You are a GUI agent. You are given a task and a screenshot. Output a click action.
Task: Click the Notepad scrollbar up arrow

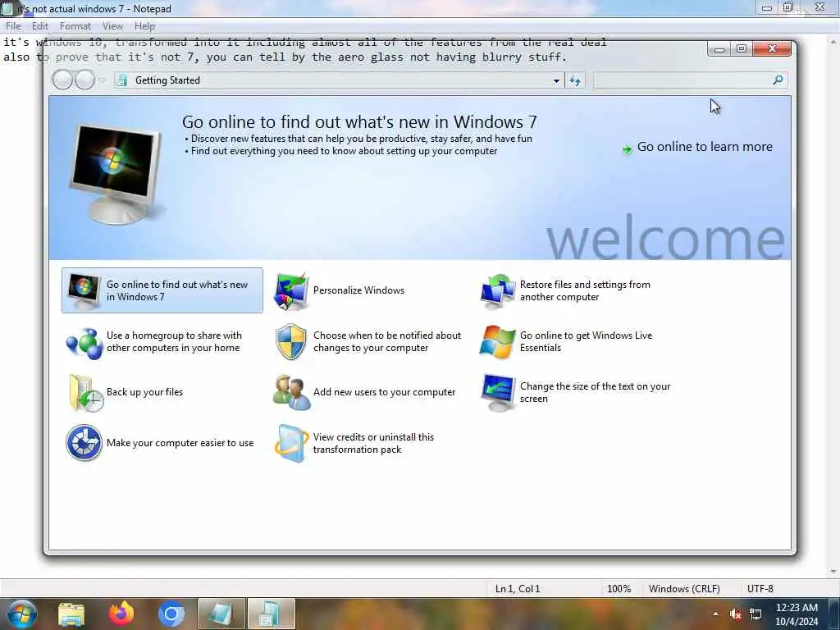pos(834,41)
